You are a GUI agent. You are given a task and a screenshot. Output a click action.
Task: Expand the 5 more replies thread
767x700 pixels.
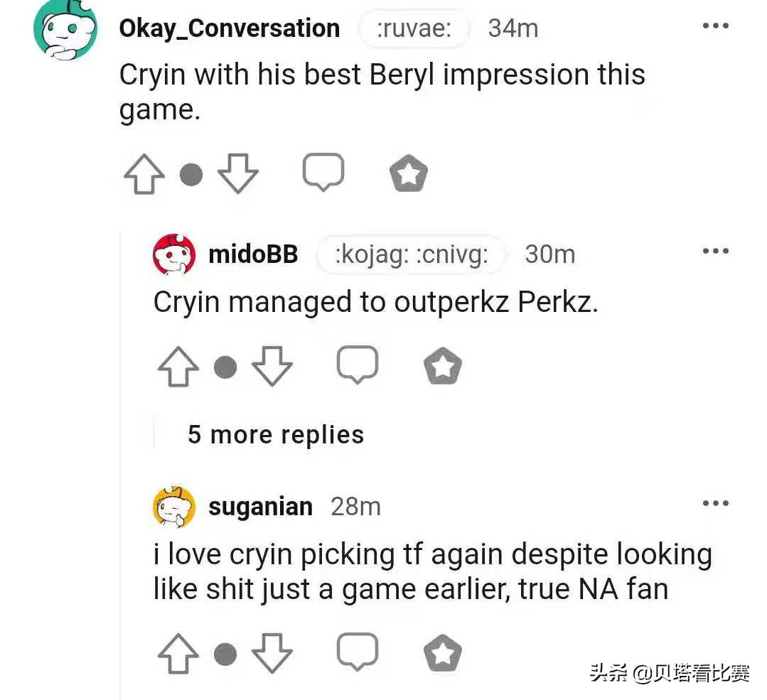tap(276, 434)
